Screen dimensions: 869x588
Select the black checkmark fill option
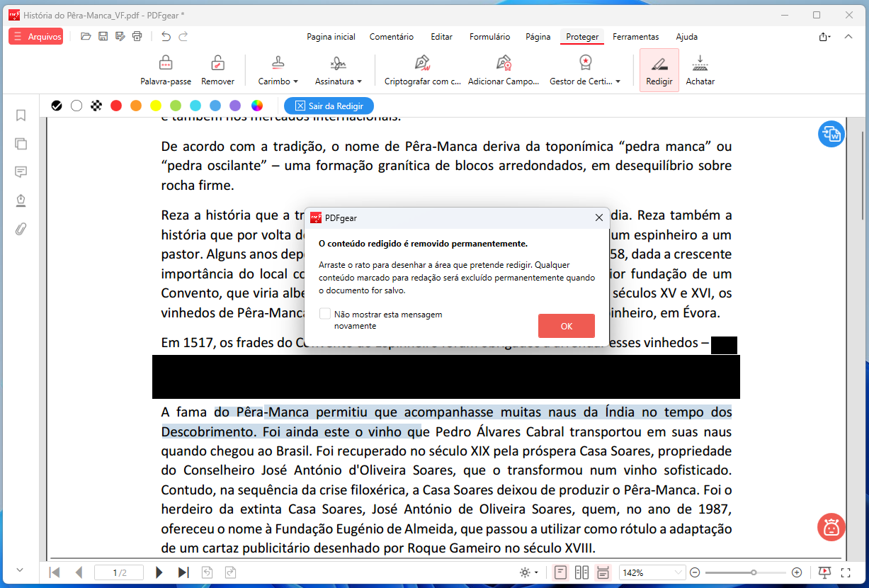point(57,106)
